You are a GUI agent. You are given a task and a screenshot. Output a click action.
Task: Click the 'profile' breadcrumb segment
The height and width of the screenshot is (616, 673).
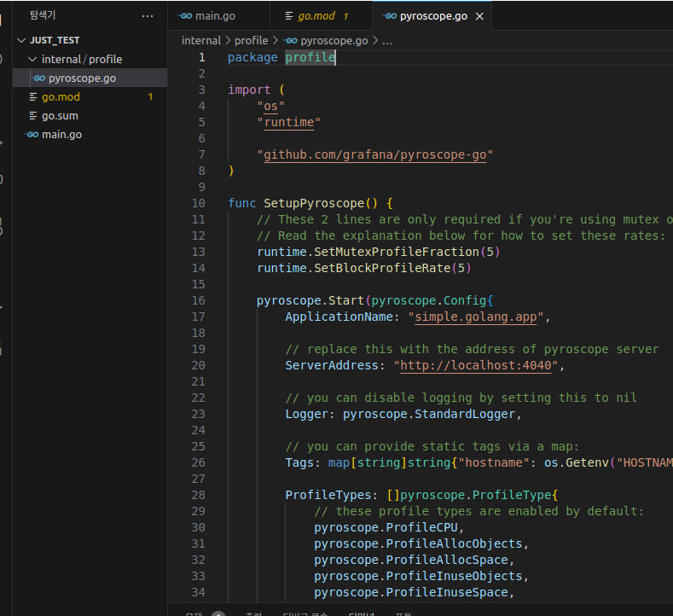point(251,40)
